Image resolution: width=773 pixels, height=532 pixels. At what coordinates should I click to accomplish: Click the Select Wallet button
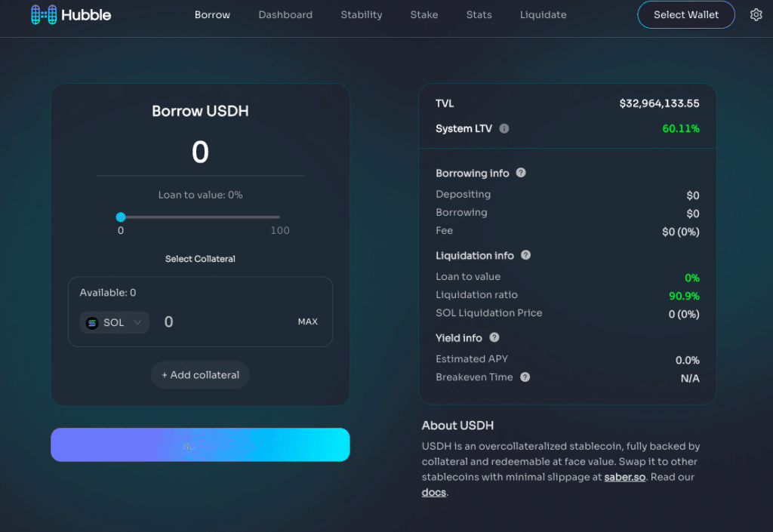coord(686,15)
